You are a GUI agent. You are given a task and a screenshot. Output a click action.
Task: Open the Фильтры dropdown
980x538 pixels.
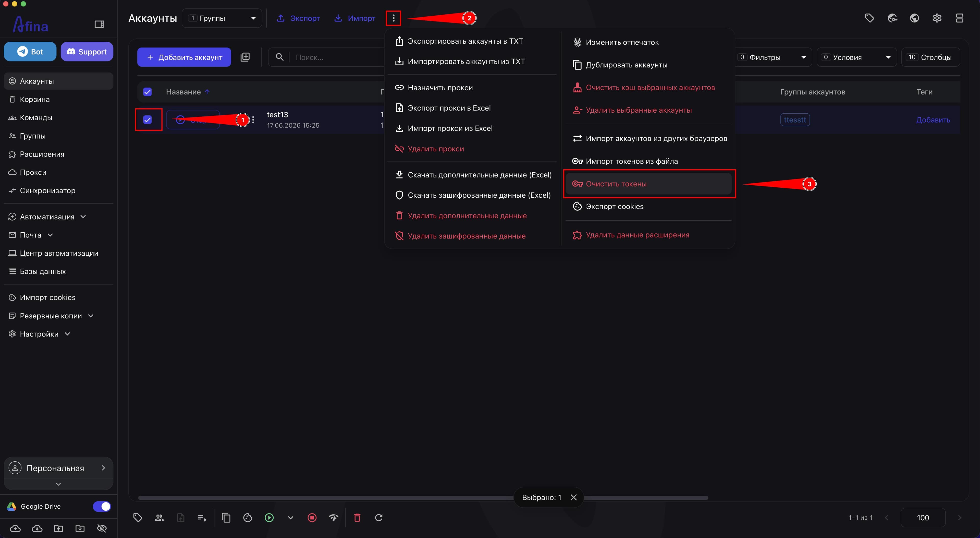(x=774, y=57)
